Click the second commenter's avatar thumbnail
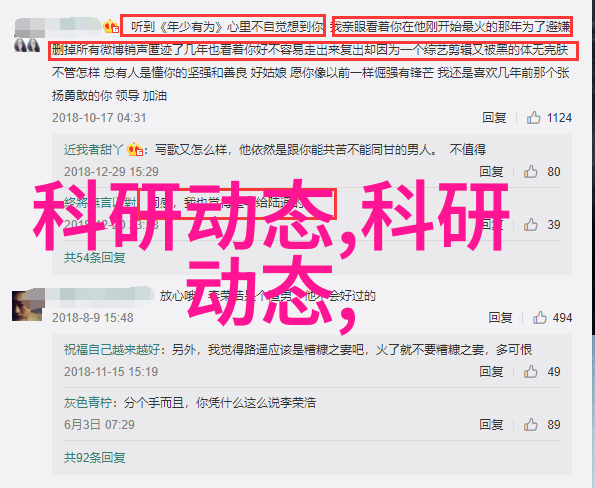 [x=28, y=306]
